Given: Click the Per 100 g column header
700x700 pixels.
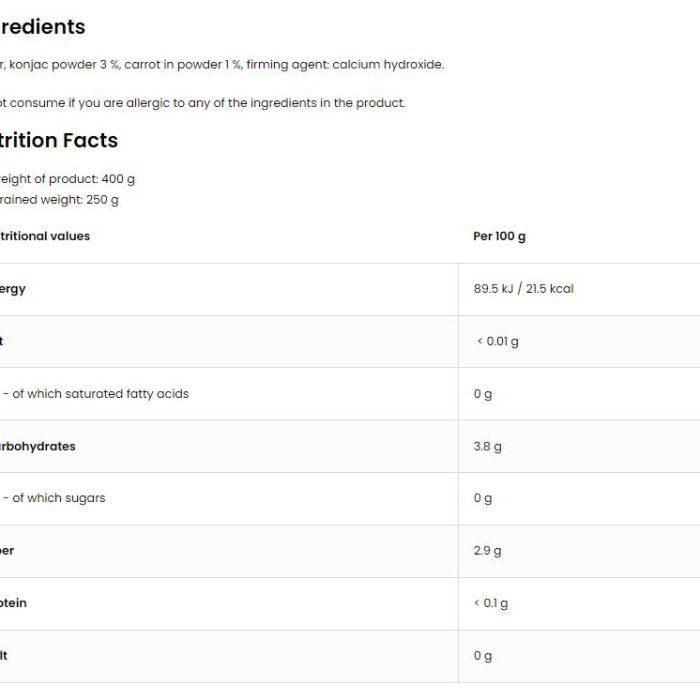Looking at the screenshot, I should 499,236.
